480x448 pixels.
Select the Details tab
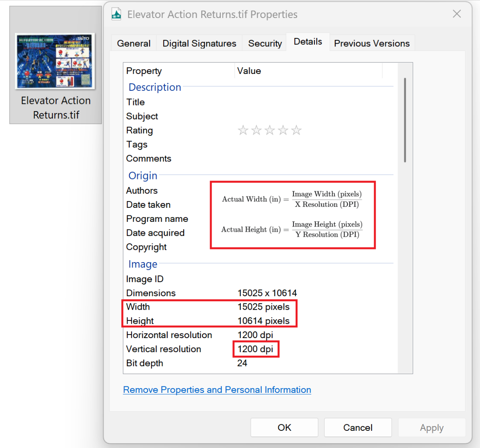(x=308, y=42)
